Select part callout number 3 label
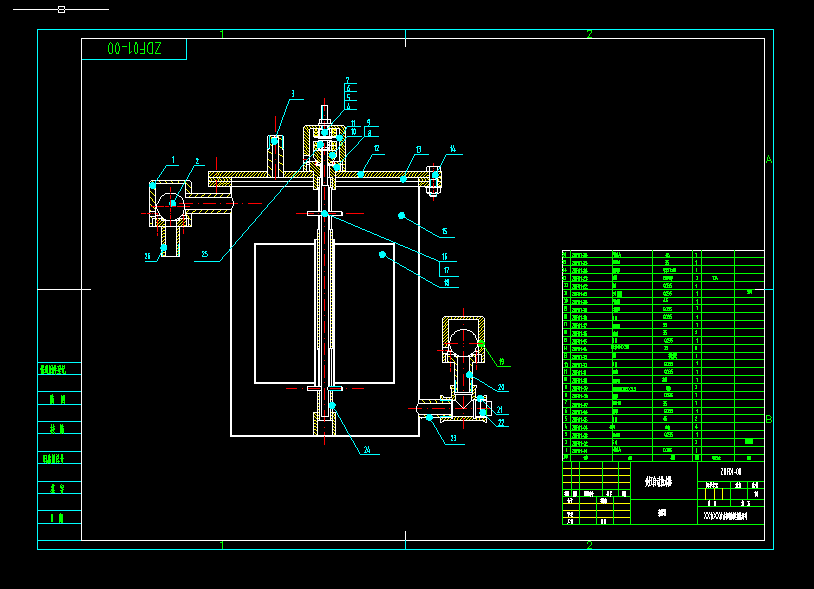 [293, 94]
